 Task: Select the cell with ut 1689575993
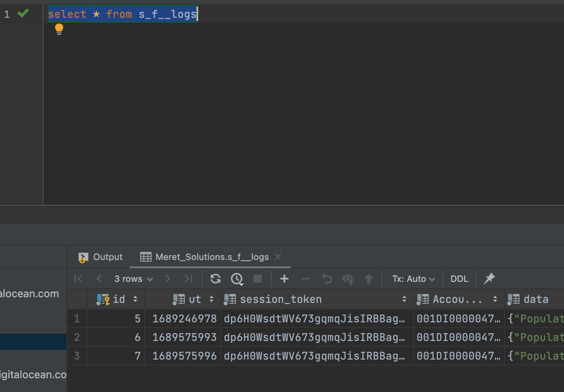184,337
